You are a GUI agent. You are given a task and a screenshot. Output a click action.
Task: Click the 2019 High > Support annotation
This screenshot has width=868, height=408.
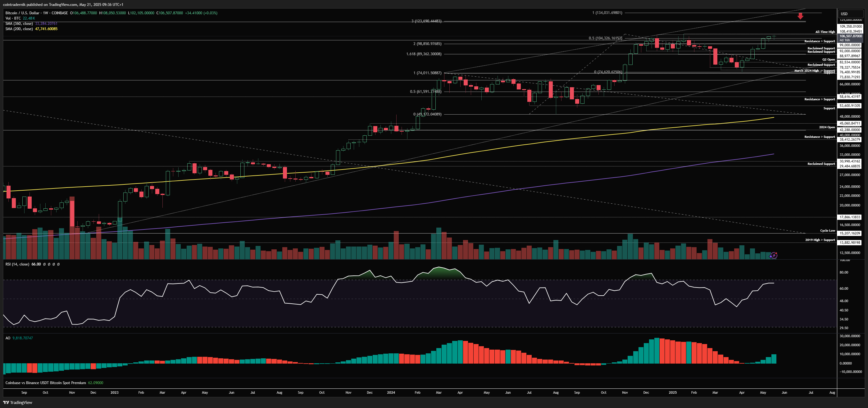[820, 240]
